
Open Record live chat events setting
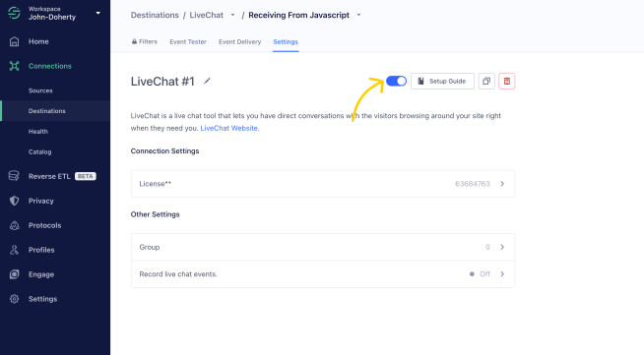[323, 274]
